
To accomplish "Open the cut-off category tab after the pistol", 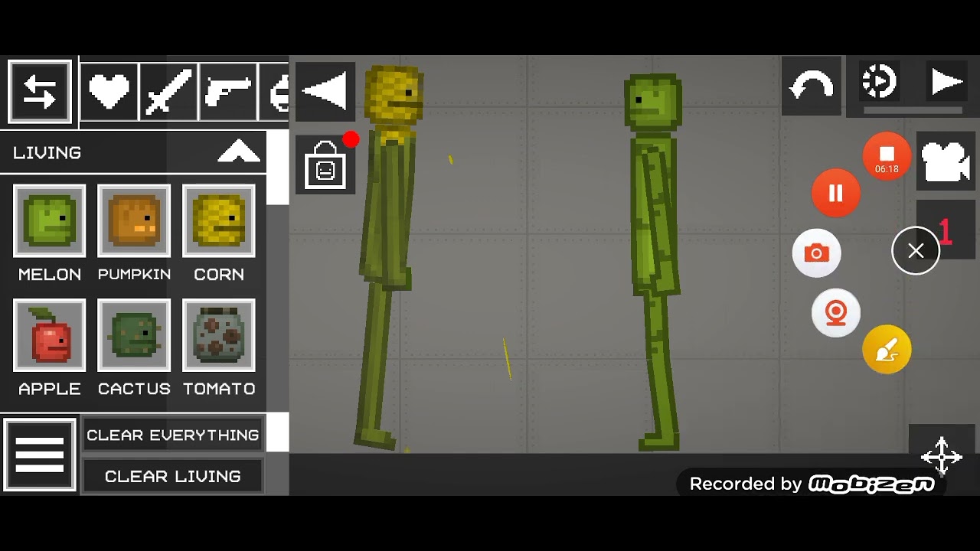I will [x=275, y=92].
